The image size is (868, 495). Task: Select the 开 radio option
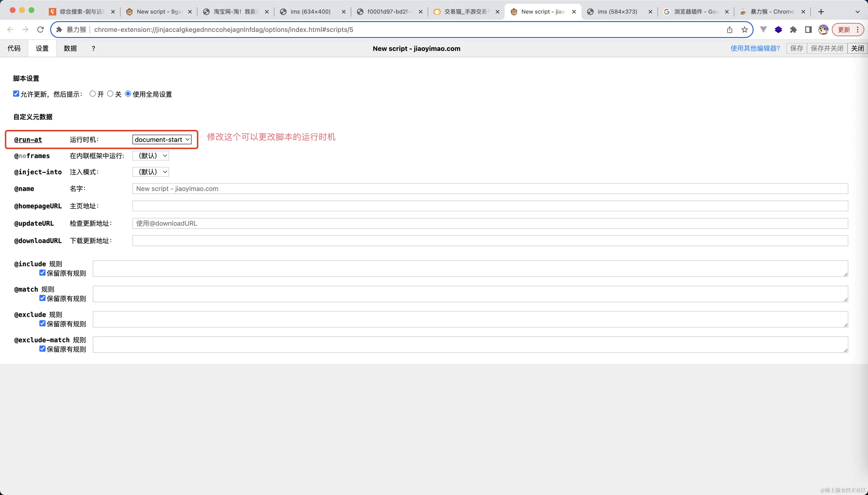click(x=92, y=94)
